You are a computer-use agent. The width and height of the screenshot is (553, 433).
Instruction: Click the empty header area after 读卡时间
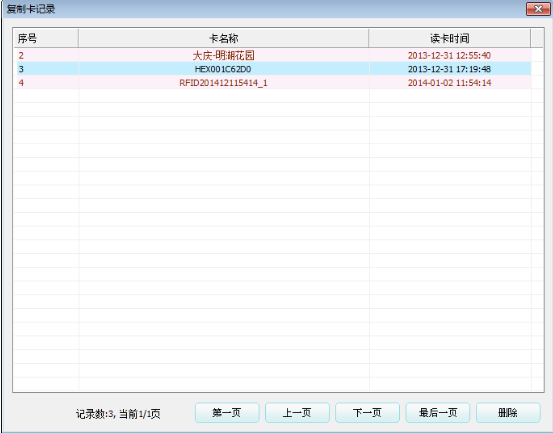pyautogui.click(x=537, y=38)
